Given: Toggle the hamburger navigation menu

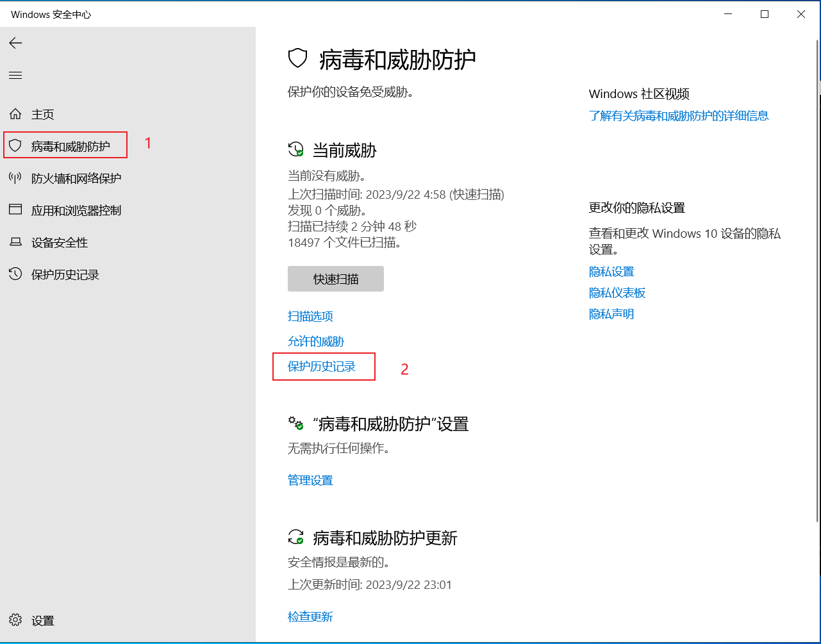Looking at the screenshot, I should [15, 76].
